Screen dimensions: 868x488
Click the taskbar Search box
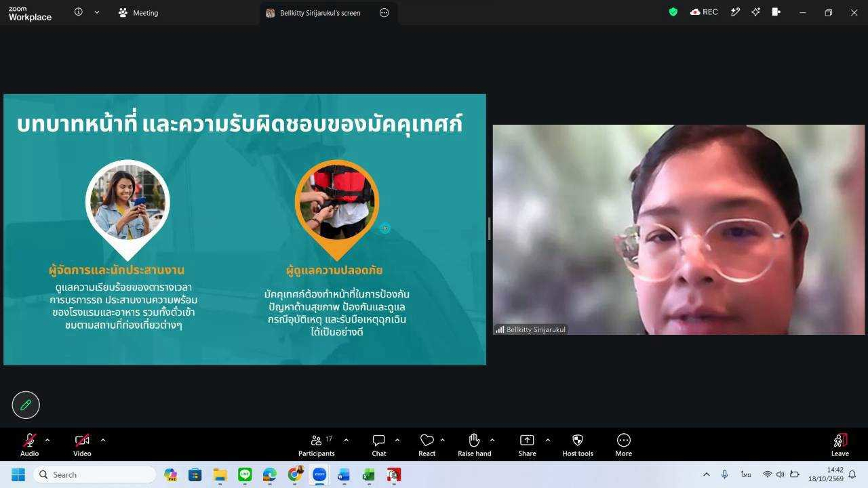tap(95, 474)
